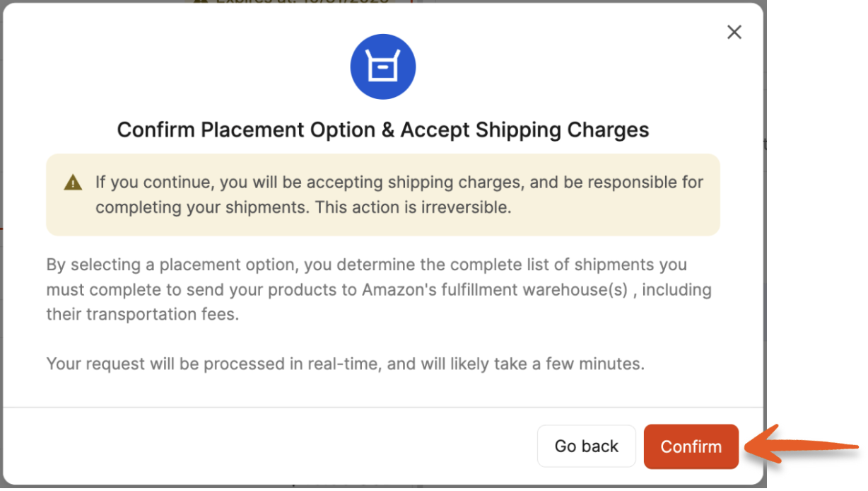The height and width of the screenshot is (491, 868).
Task: Click 'Accept Shipping Charges' in the title
Action: point(524,130)
